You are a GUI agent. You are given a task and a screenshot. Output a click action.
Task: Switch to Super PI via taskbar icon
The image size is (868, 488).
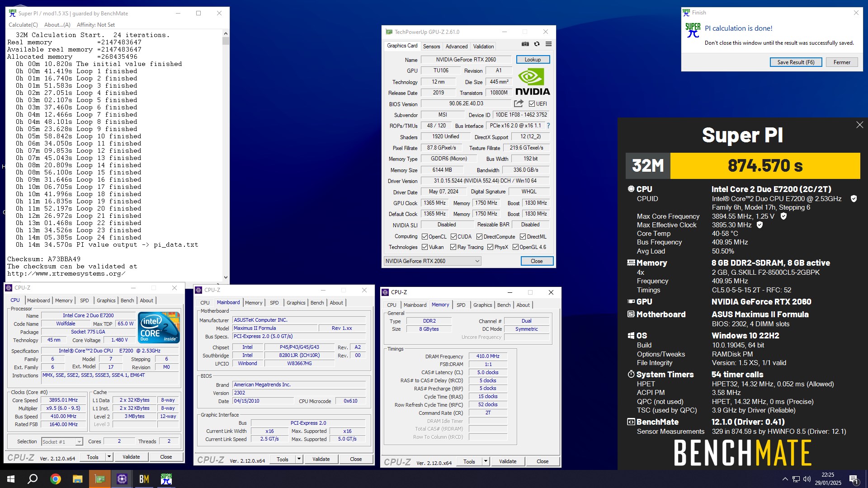coord(166,479)
